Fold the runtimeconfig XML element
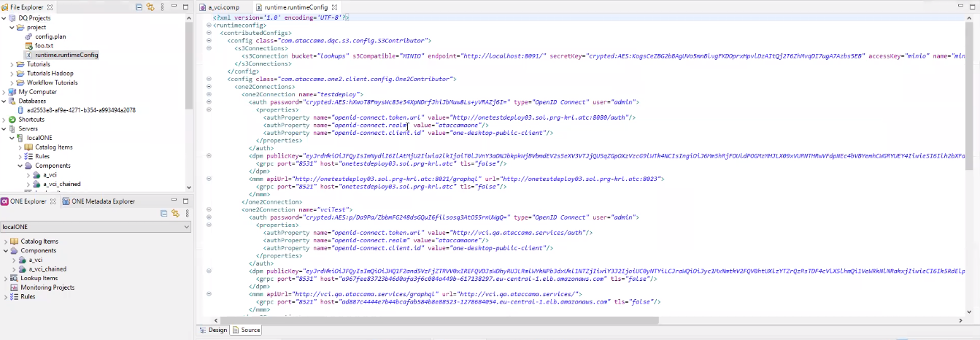 click(x=209, y=25)
